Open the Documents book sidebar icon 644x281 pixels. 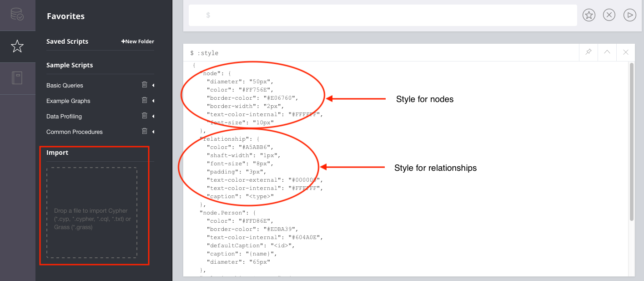click(x=17, y=78)
